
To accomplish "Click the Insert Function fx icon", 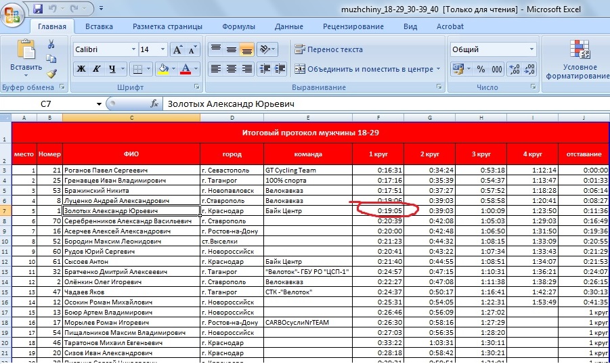I will (x=154, y=104).
